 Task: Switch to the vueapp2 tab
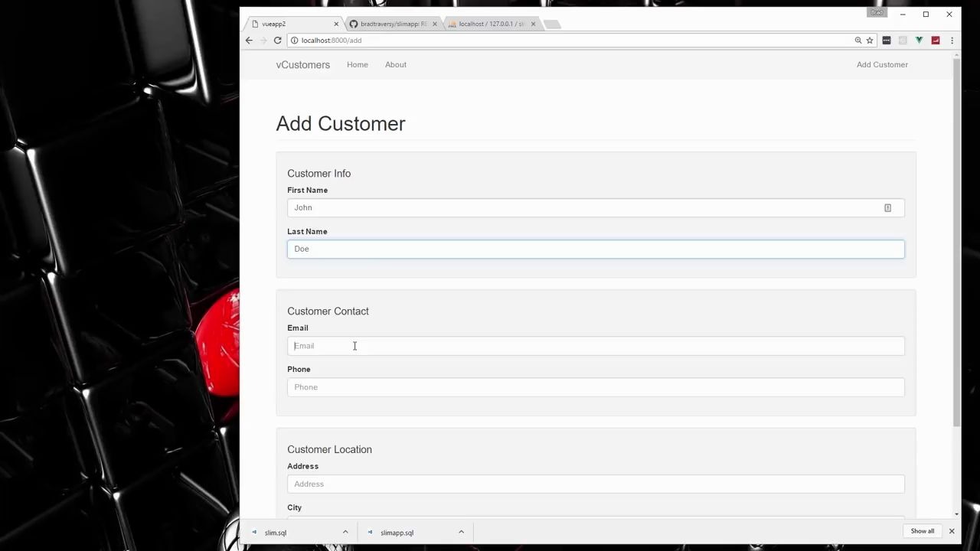point(294,24)
